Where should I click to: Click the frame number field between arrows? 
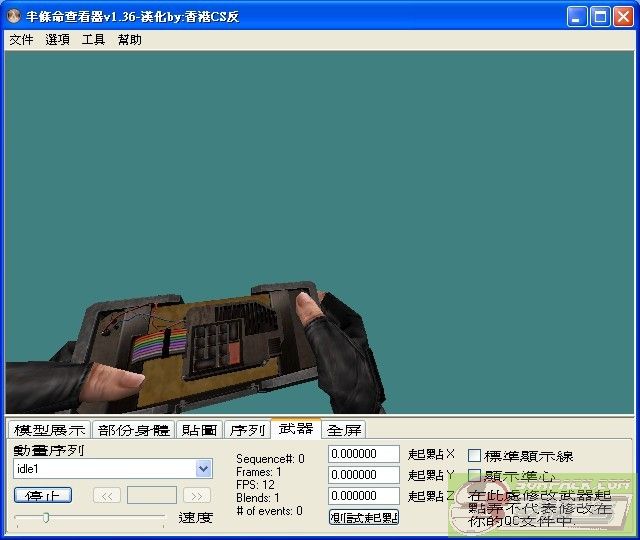click(x=152, y=496)
